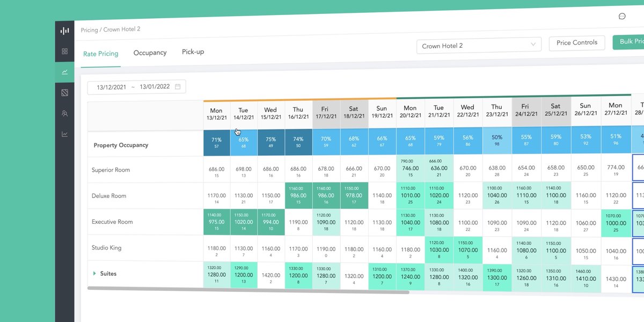Click the end date 13/01/2022 field
This screenshot has height=322, width=644.
pos(155,86)
